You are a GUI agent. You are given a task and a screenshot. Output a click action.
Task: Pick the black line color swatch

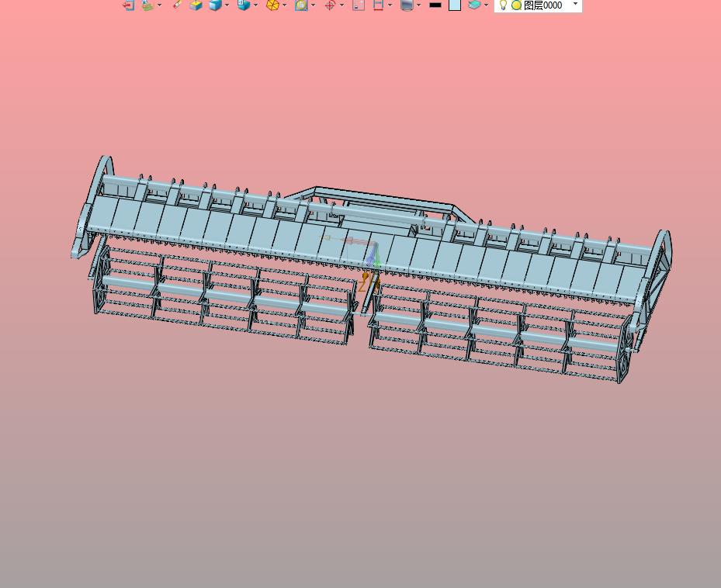[x=435, y=5]
